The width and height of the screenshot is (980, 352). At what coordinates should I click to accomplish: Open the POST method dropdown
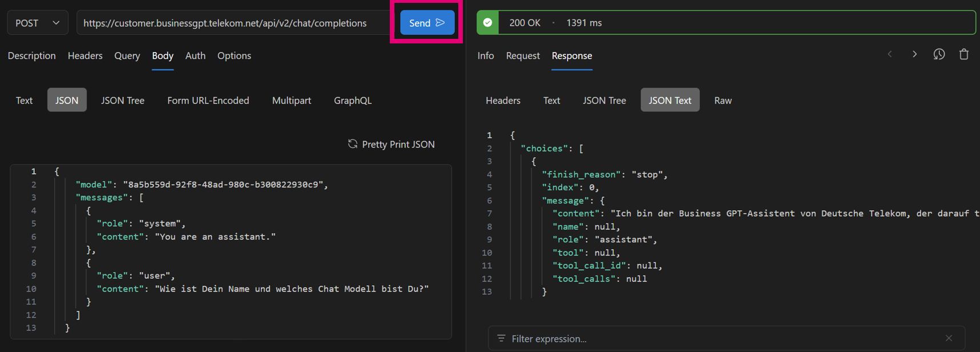coord(38,23)
